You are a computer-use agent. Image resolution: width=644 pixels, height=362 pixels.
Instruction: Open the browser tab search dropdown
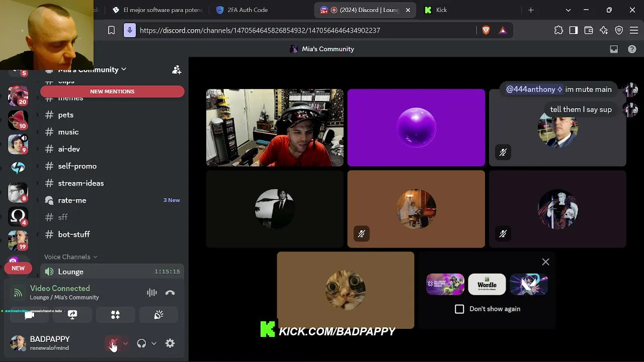point(568,10)
